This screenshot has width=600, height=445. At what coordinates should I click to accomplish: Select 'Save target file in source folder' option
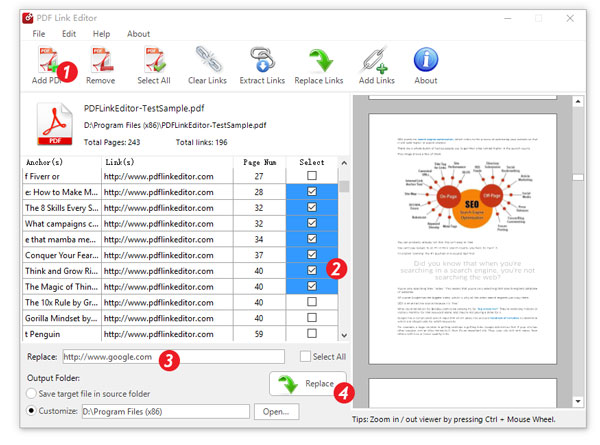pos(33,393)
